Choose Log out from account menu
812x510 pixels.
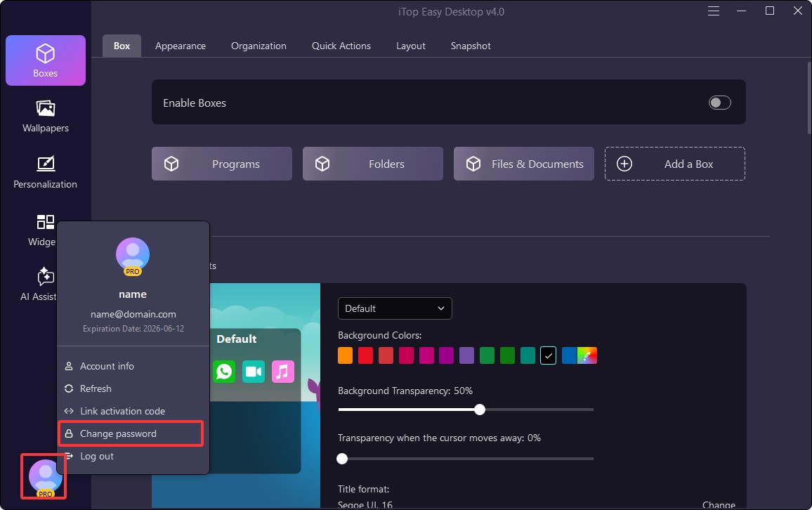pyautogui.click(x=97, y=456)
